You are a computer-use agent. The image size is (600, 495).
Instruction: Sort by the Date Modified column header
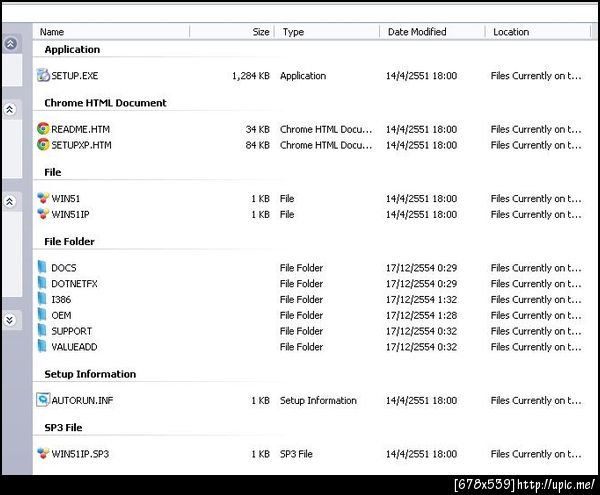[432, 32]
